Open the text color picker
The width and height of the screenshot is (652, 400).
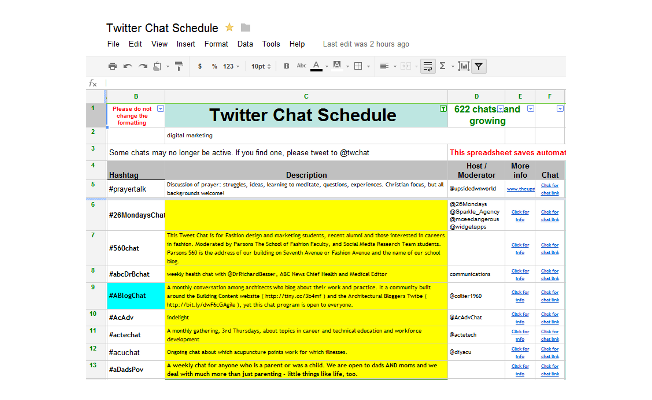pyautogui.click(x=317, y=66)
